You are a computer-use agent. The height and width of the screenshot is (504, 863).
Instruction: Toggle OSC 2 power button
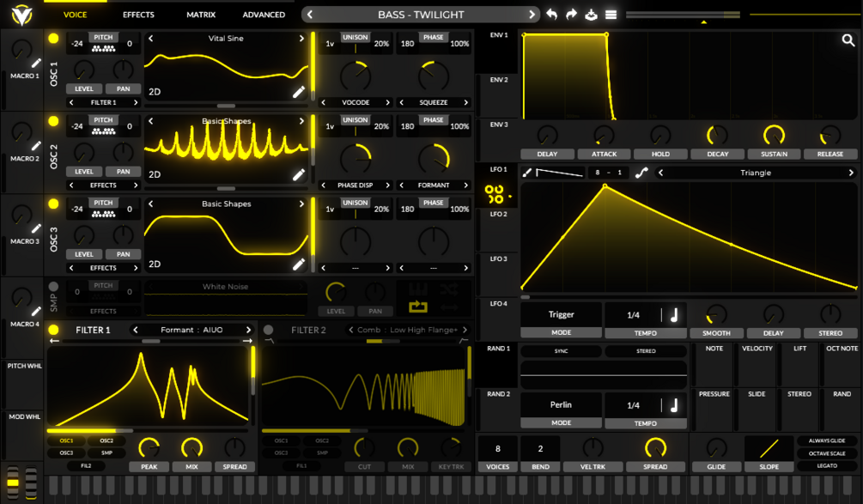click(53, 121)
